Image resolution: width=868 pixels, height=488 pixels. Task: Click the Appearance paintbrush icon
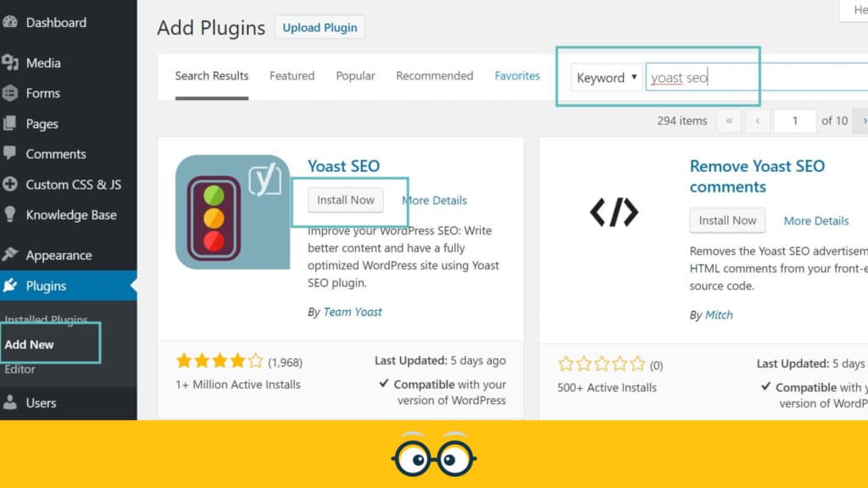9,254
